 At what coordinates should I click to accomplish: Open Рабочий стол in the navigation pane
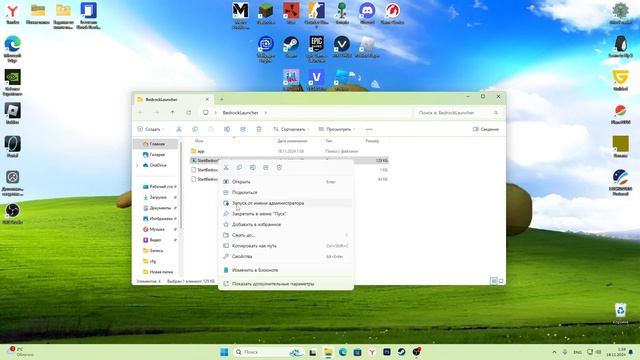(159, 187)
